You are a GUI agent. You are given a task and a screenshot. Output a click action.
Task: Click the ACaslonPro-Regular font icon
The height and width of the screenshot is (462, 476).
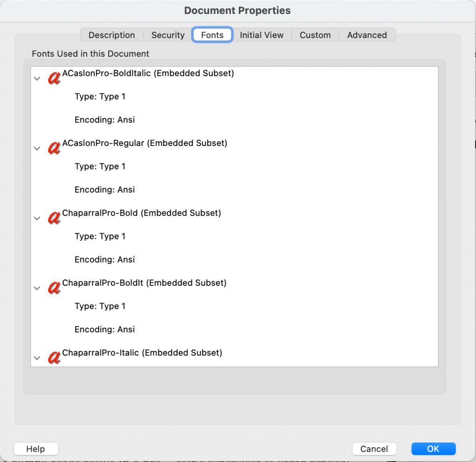point(53,148)
